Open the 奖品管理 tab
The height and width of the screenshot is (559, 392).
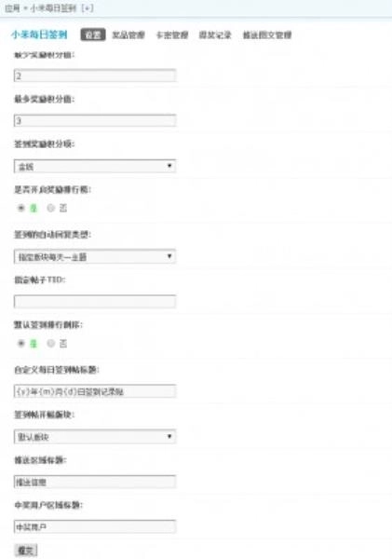pyautogui.click(x=128, y=35)
